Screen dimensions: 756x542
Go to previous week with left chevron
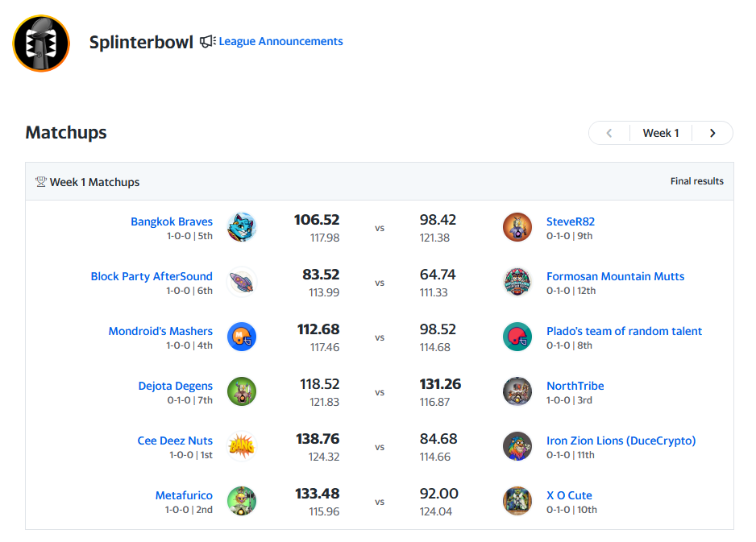pyautogui.click(x=609, y=133)
